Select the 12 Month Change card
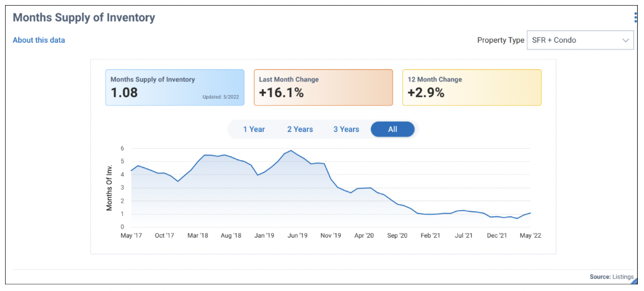Viewport: 644px width, 291px height. (472, 88)
